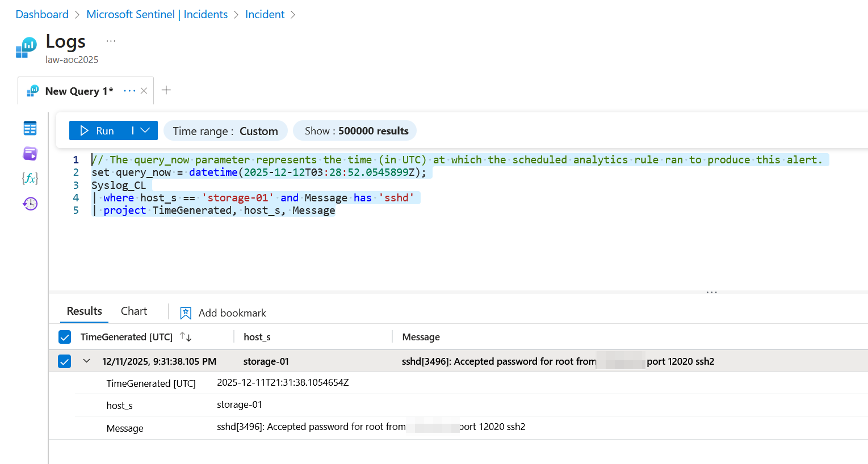This screenshot has width=868, height=464.
Task: Switch to the Chart tab
Action: coord(134,311)
